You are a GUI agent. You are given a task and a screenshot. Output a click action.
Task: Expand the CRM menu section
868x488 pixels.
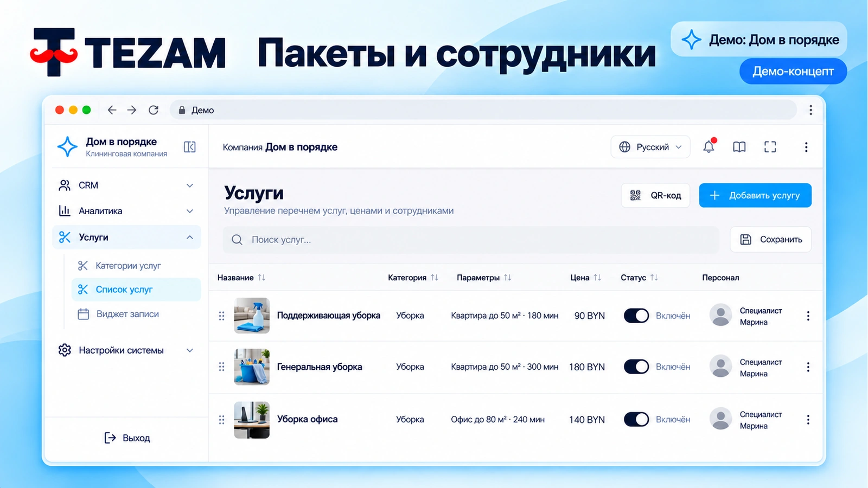point(126,185)
